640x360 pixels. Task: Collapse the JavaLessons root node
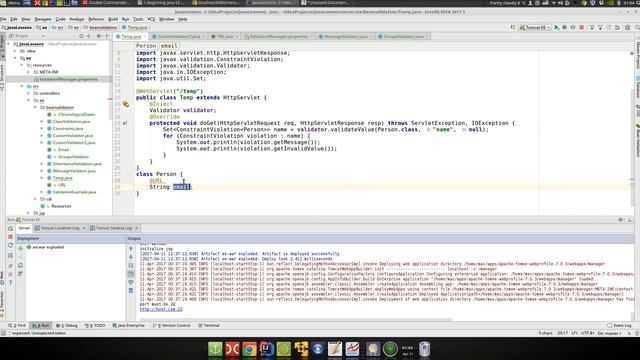click(9, 44)
